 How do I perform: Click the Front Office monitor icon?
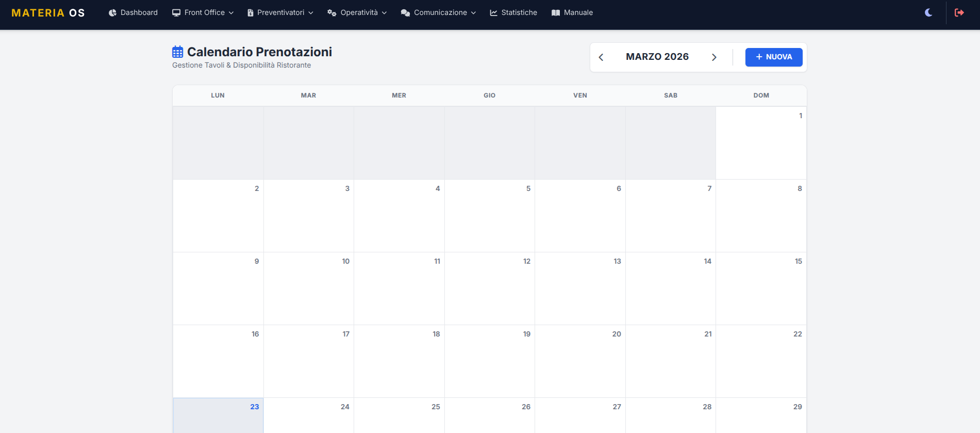point(176,13)
